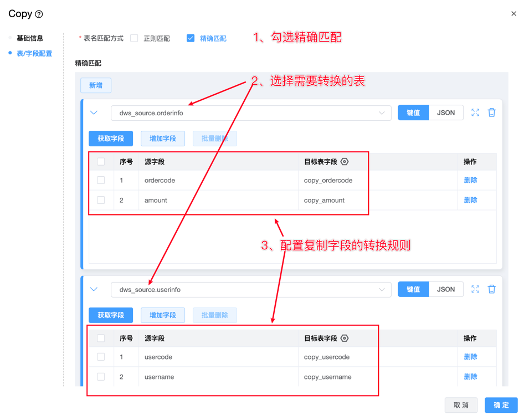The width and height of the screenshot is (524, 420).
Task: Check the ordercode row checkbox
Action: (x=101, y=180)
